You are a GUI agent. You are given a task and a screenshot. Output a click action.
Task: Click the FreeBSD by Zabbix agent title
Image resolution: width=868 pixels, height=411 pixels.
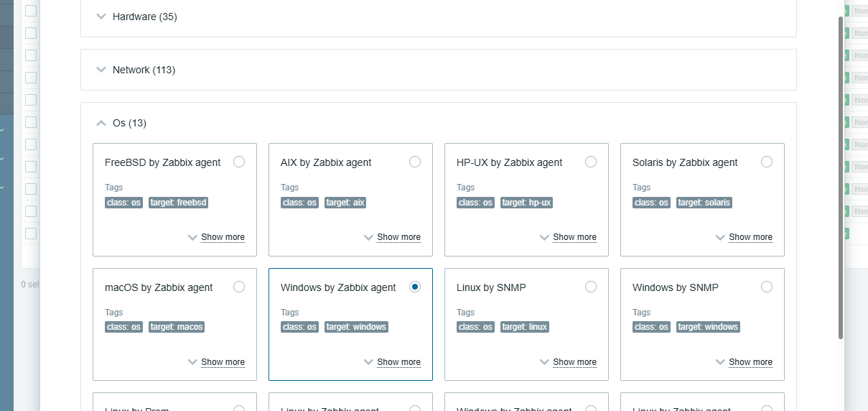tap(163, 162)
